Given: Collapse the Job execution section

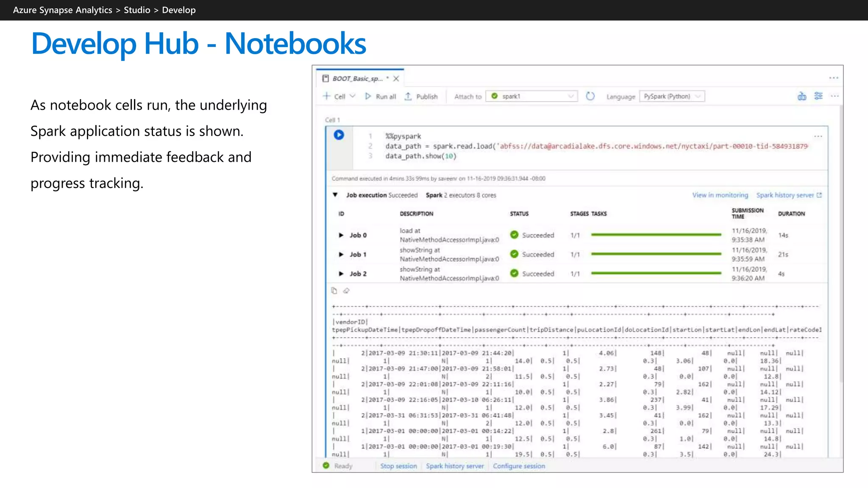Looking at the screenshot, I should (335, 195).
